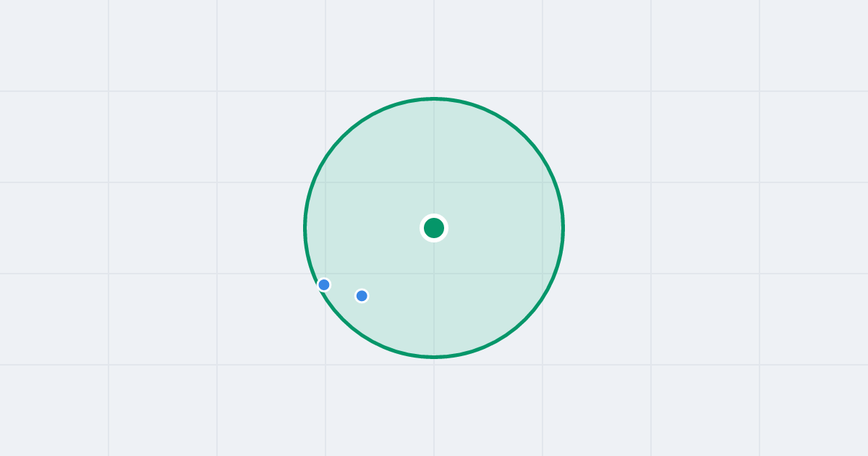Click the grid intersection in the circle's upper-left interior
Viewport: 868px width, 456px height.
pyautogui.click(x=325, y=182)
